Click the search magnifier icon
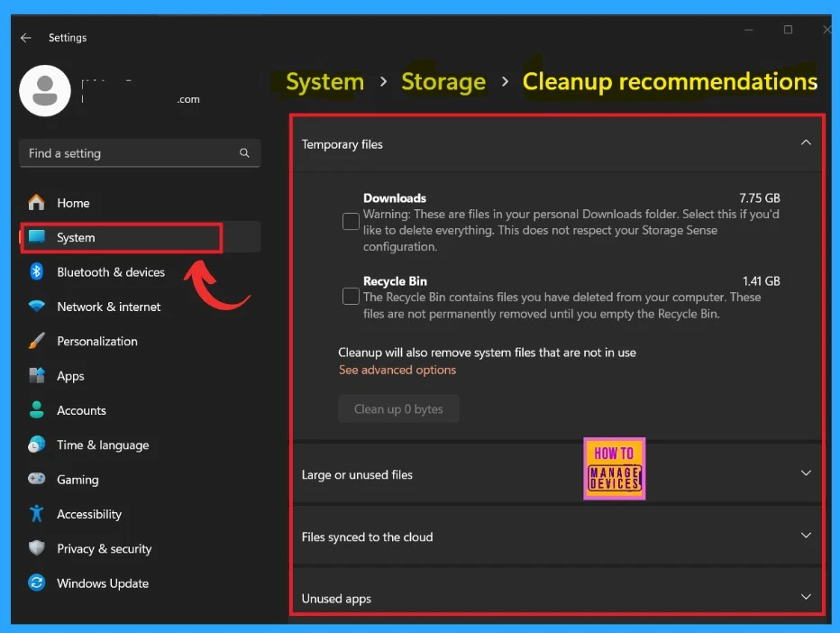 (x=244, y=153)
